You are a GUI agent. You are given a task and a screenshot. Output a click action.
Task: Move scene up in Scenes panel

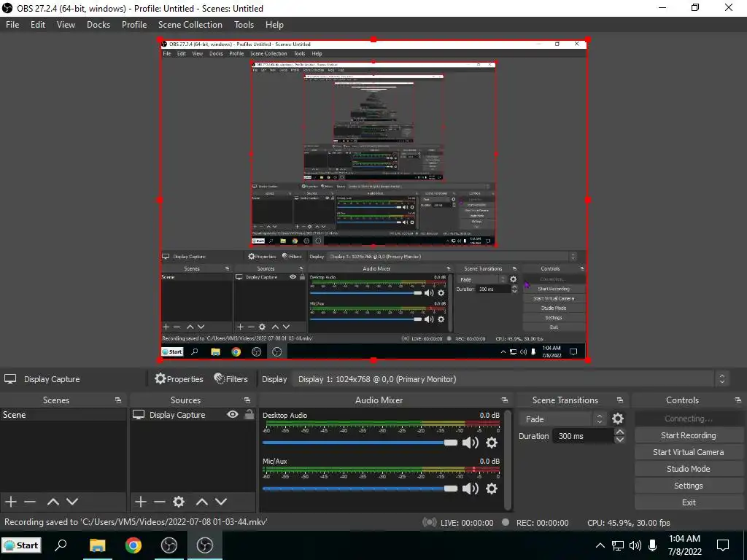53,502
